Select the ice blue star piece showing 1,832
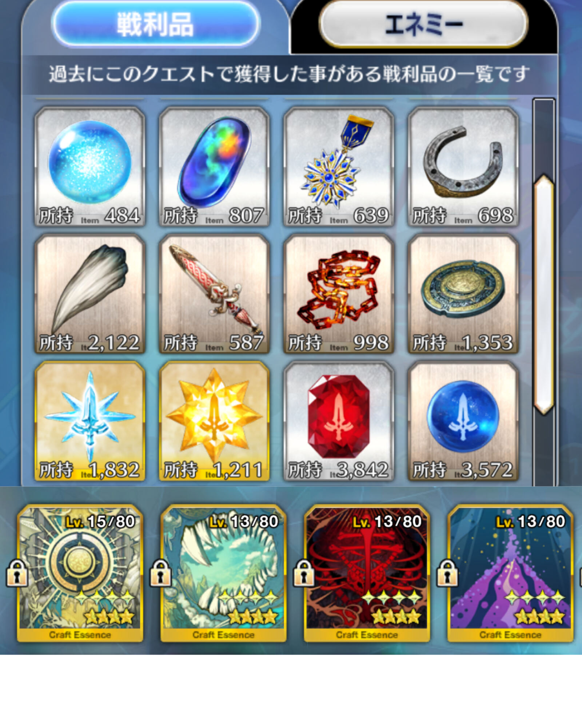The height and width of the screenshot is (728, 582). (90, 421)
